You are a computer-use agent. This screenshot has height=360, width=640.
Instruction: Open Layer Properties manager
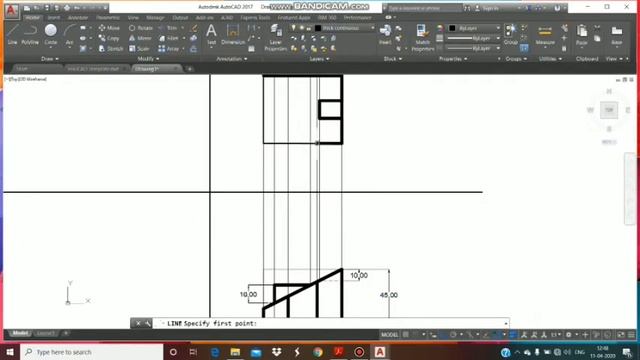(x=276, y=38)
